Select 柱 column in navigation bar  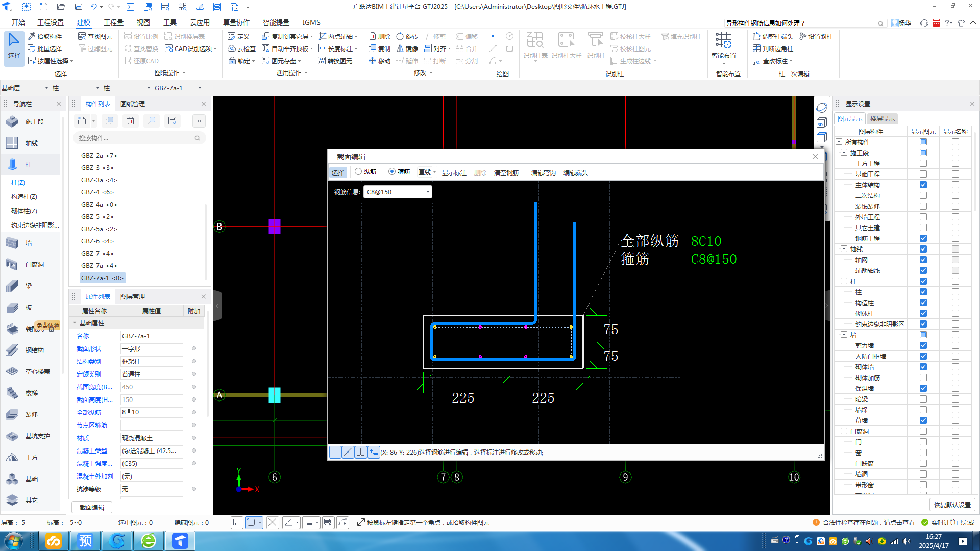pos(29,165)
